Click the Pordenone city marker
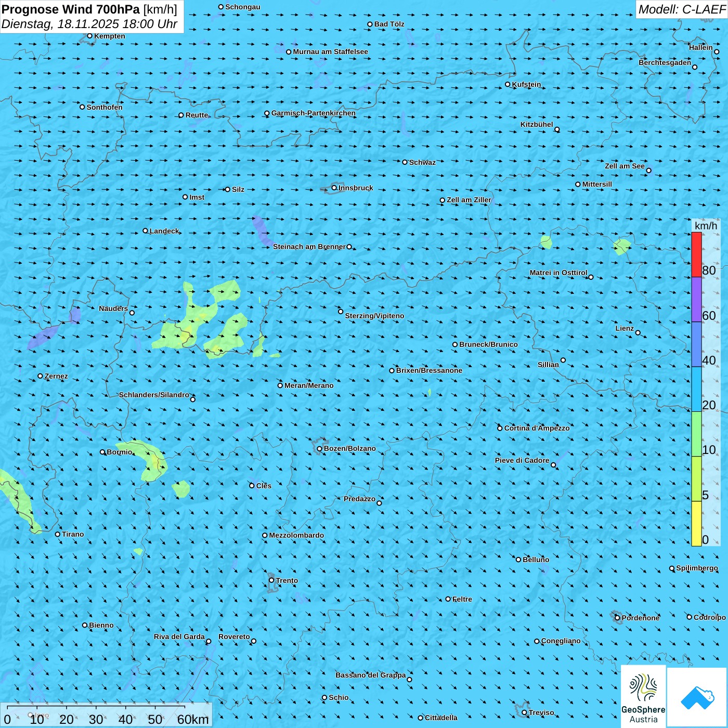Viewport: 728px width, 728px height. 617,618
